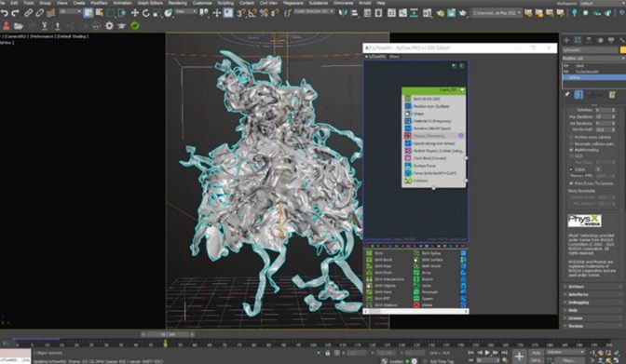Viewport: 626px width, 364px height.
Task: Click the green chat bubble icon
Action: tap(135, 26)
